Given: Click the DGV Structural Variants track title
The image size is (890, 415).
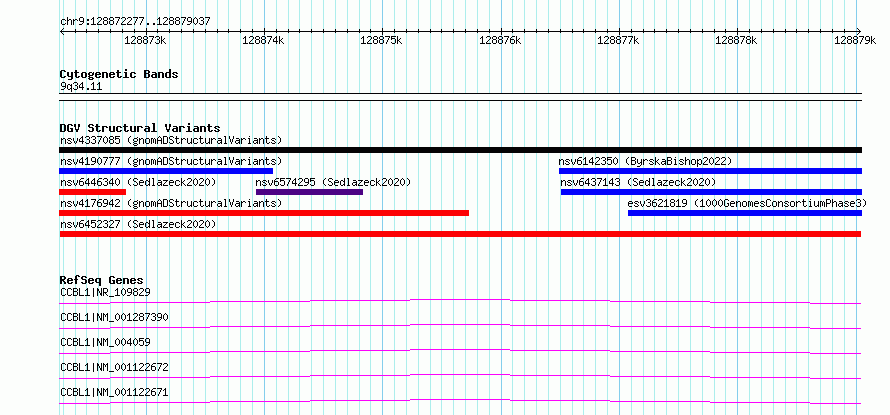Looking at the screenshot, I should (x=140, y=128).
